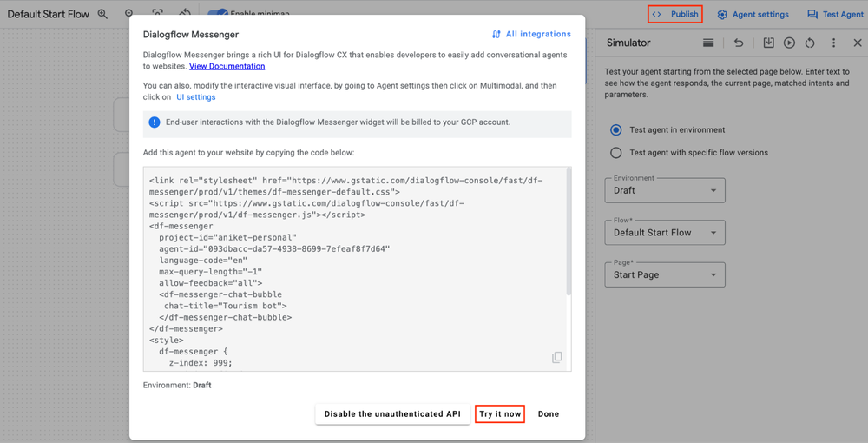This screenshot has width=868, height=443.
Task: Open the All integrations link
Action: 531,35
